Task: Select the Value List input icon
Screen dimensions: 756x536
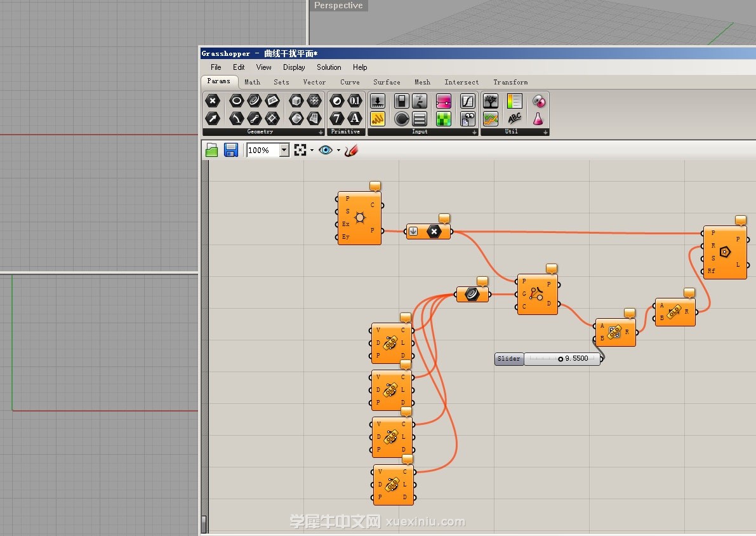Action: (x=420, y=118)
